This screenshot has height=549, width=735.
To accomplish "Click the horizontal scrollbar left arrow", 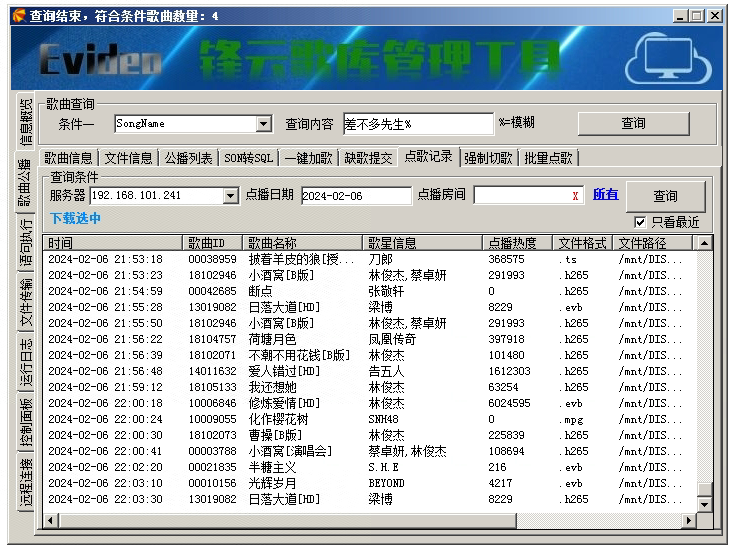I will (51, 520).
